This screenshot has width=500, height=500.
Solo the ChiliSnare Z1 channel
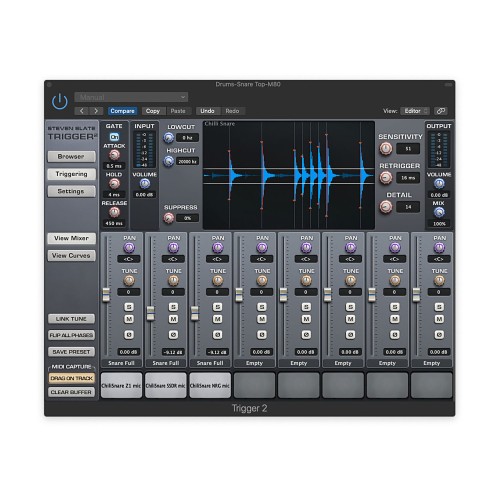click(129, 307)
